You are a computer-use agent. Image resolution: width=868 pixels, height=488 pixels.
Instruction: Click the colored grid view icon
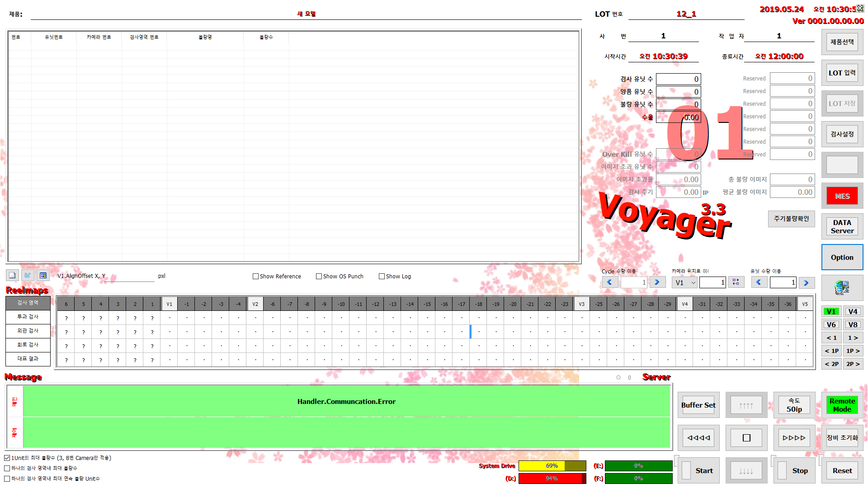coord(43,275)
